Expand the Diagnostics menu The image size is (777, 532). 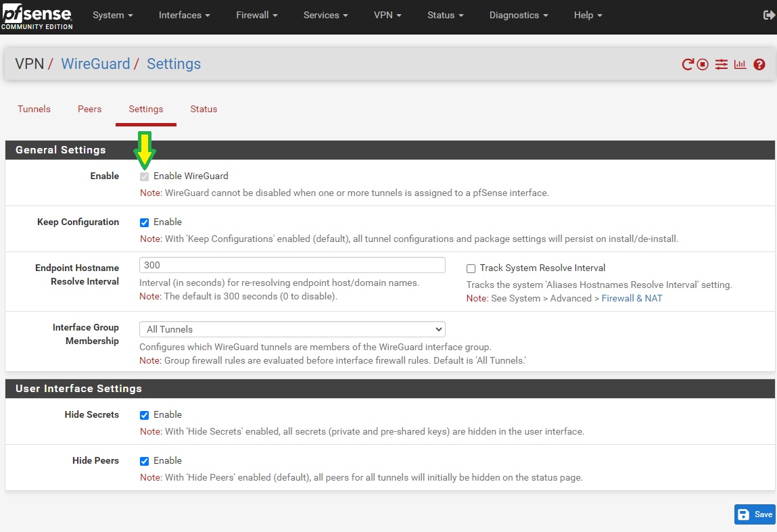(x=519, y=15)
